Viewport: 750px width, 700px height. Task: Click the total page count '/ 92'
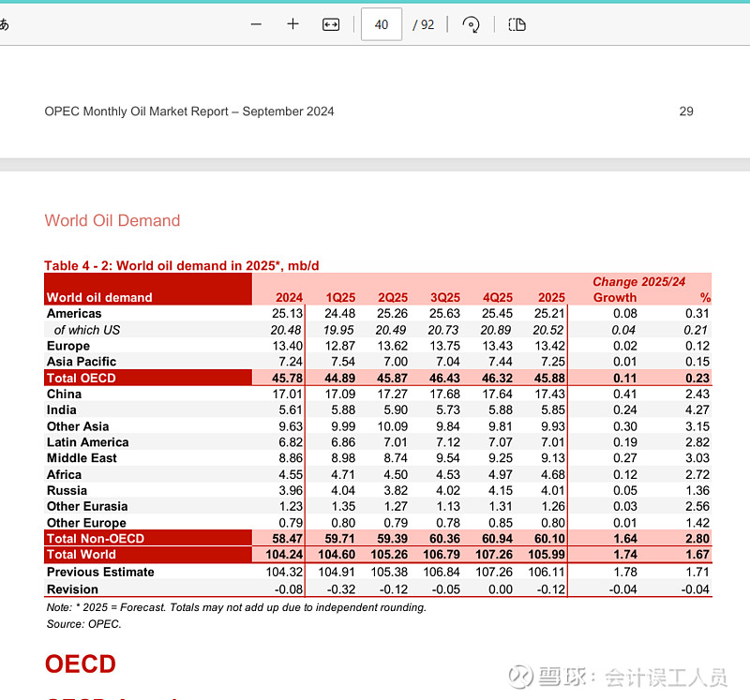424,24
